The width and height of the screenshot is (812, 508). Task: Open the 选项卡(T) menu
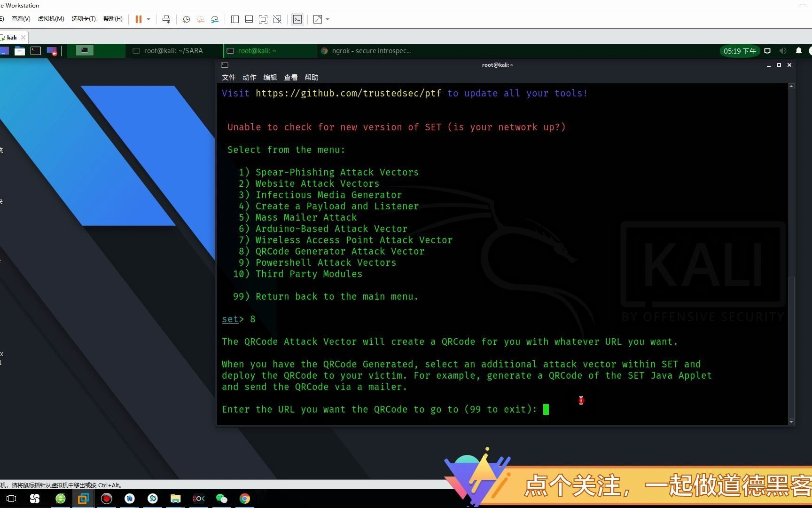pyautogui.click(x=84, y=19)
